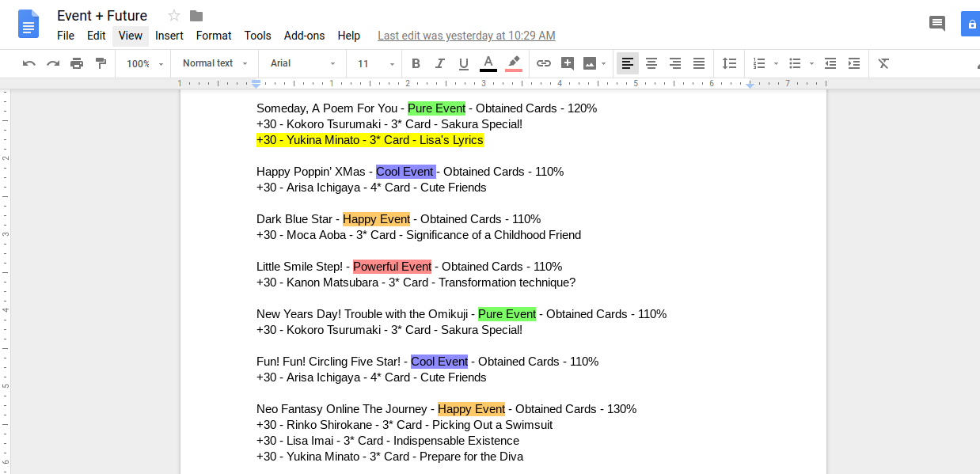980x474 pixels.
Task: Open the Insert menu
Action: pyautogui.click(x=169, y=36)
